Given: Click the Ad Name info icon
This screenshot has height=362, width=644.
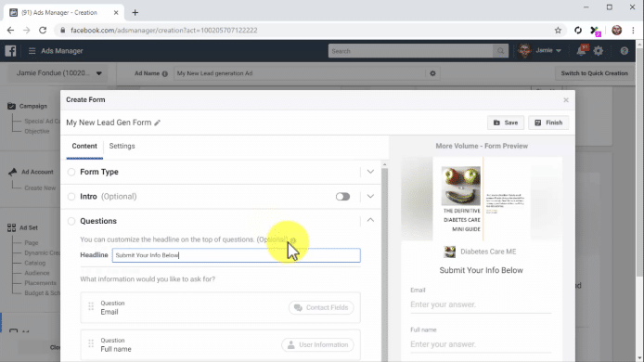Looking at the screenshot, I should click(x=164, y=73).
